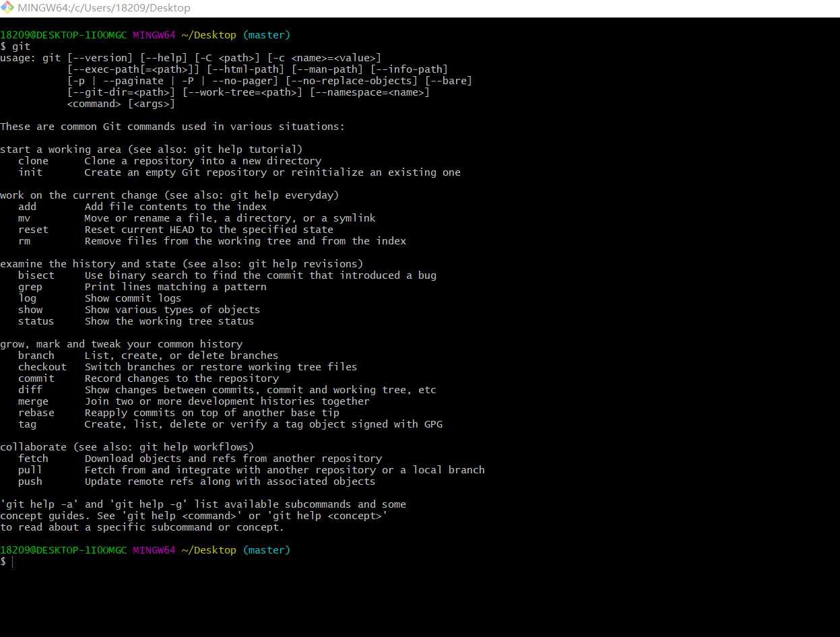Click the 'status' command name
The height and width of the screenshot is (637, 840).
(36, 321)
